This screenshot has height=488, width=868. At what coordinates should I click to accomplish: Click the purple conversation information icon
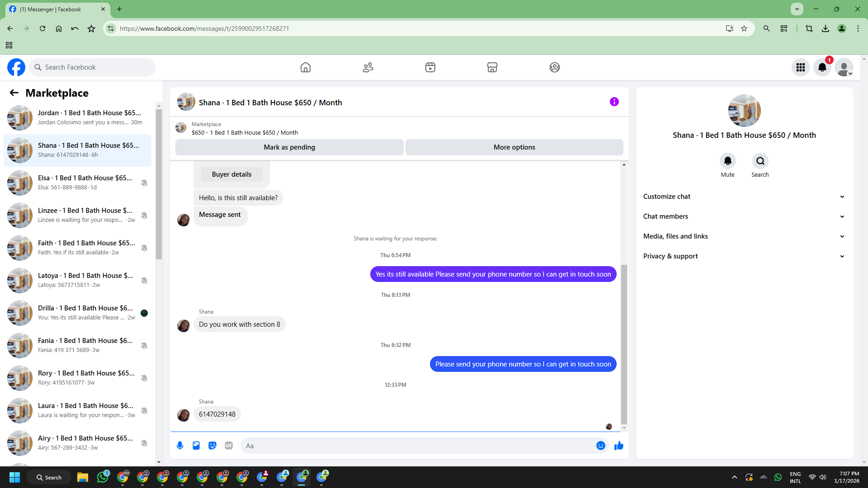[x=614, y=102]
